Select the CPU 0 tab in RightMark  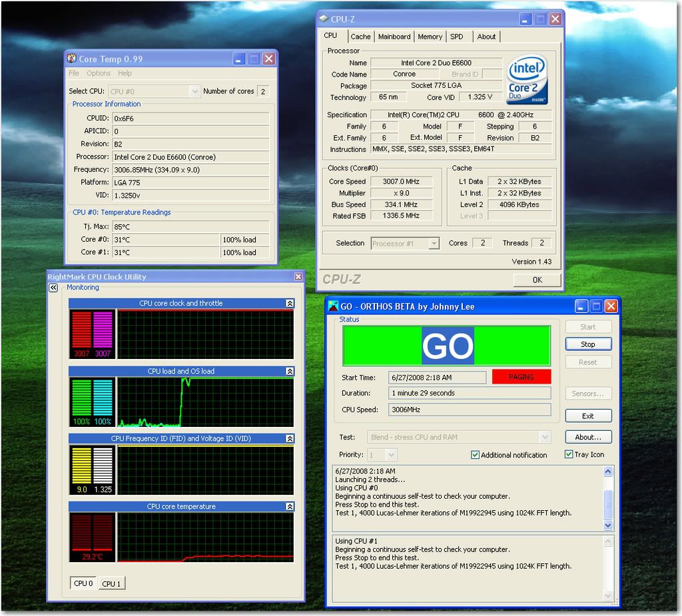[x=83, y=583]
